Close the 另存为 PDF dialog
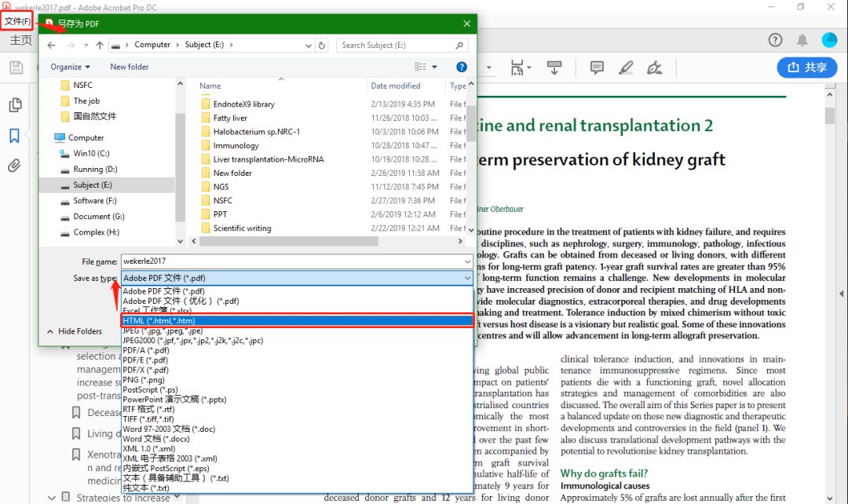This screenshot has width=848, height=504. pos(466,24)
